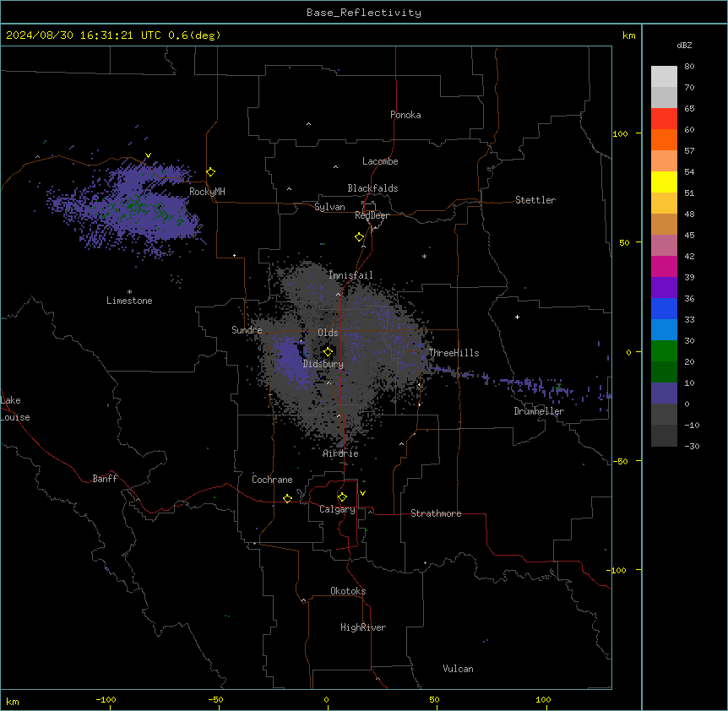Click the white asterisk above Limestone

[x=129, y=292]
